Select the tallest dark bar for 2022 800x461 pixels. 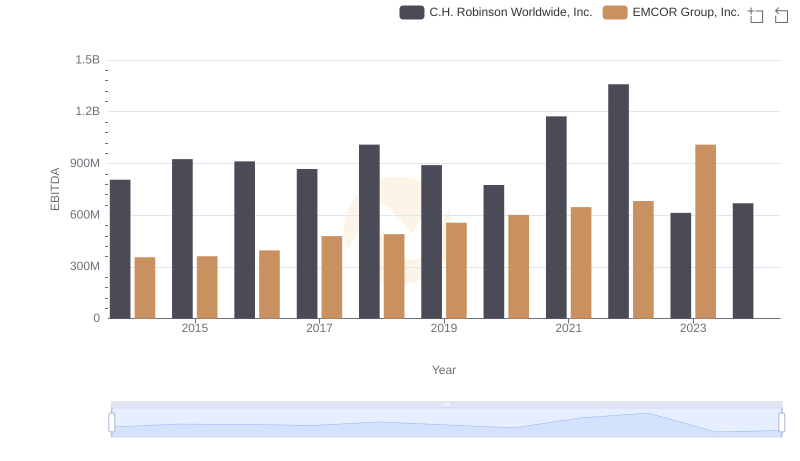coord(618,201)
